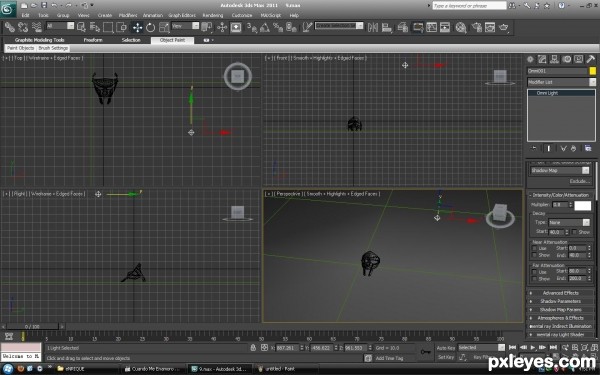Click the Play Animation button
Image resolution: width=600 pixels, height=375 pixels.
[x=533, y=347]
